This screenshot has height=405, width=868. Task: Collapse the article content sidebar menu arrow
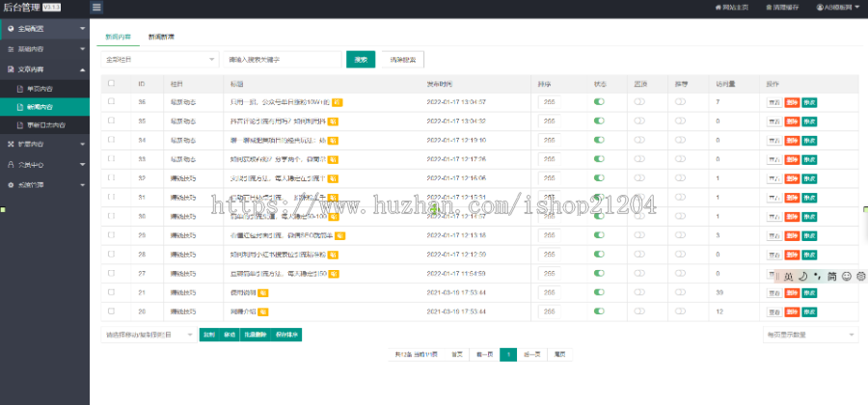tap(83, 69)
